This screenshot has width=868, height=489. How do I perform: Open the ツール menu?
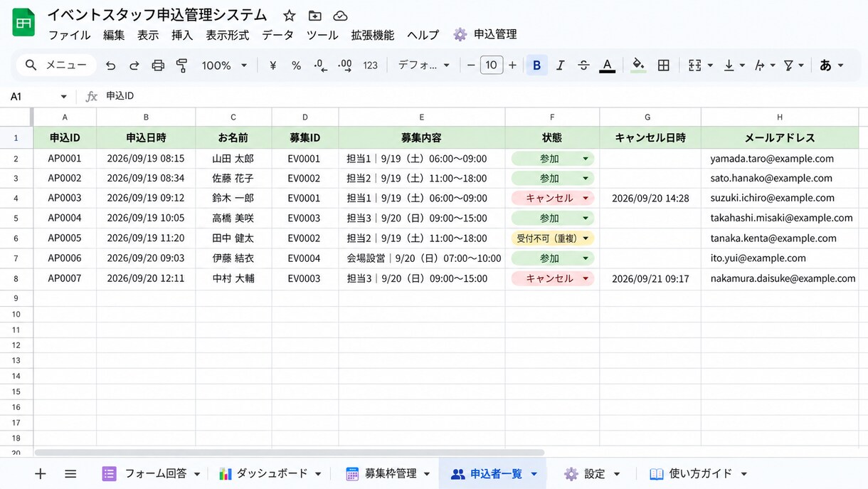(x=322, y=35)
